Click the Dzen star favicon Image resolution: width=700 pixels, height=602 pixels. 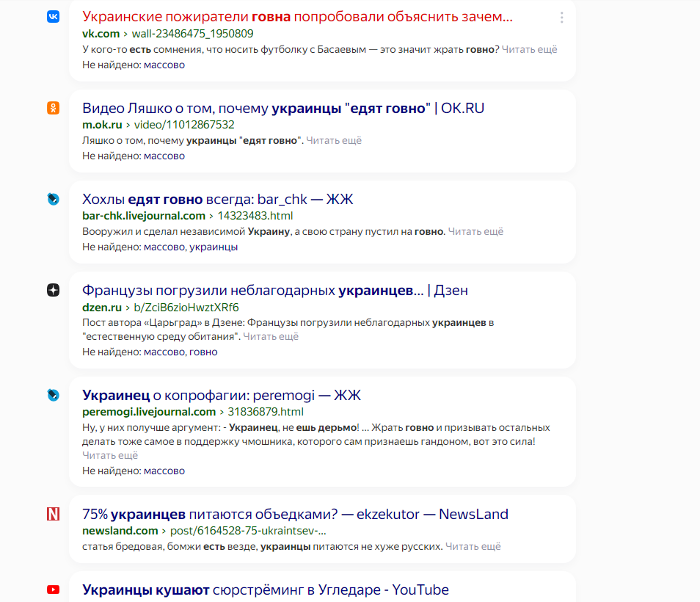[53, 290]
